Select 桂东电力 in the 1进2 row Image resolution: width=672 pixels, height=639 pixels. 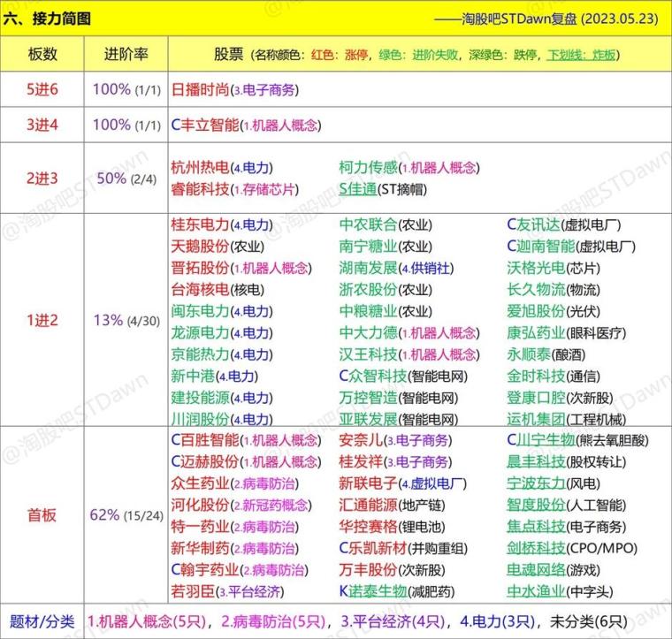200,224
